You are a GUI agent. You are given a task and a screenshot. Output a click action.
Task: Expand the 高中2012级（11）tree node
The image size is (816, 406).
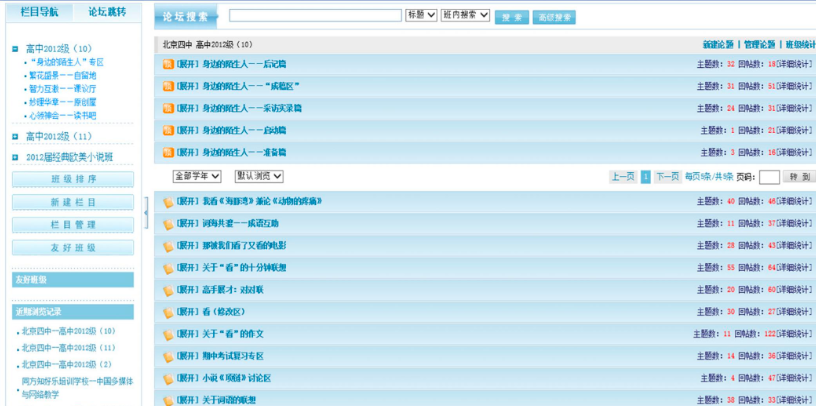(15, 137)
